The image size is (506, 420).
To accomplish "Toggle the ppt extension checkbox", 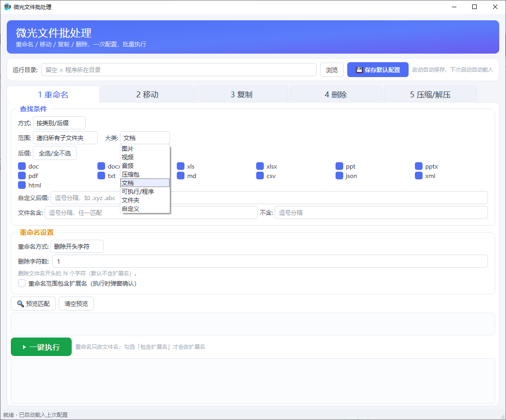I will [x=340, y=166].
